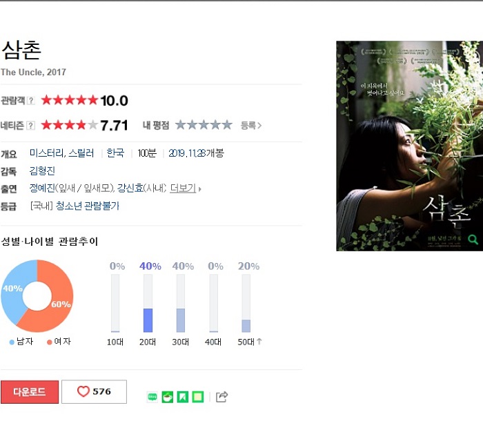Enlarge the 삼촌 movie poster
The width and height of the screenshot is (483, 448).
coord(409,146)
